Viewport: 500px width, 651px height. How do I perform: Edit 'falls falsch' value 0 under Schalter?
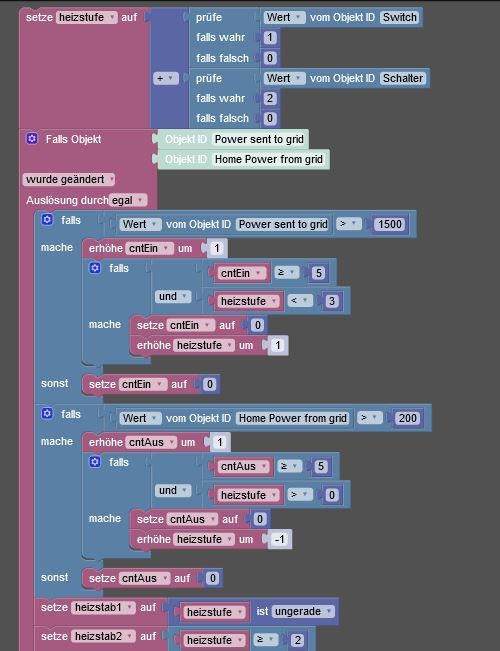270,118
